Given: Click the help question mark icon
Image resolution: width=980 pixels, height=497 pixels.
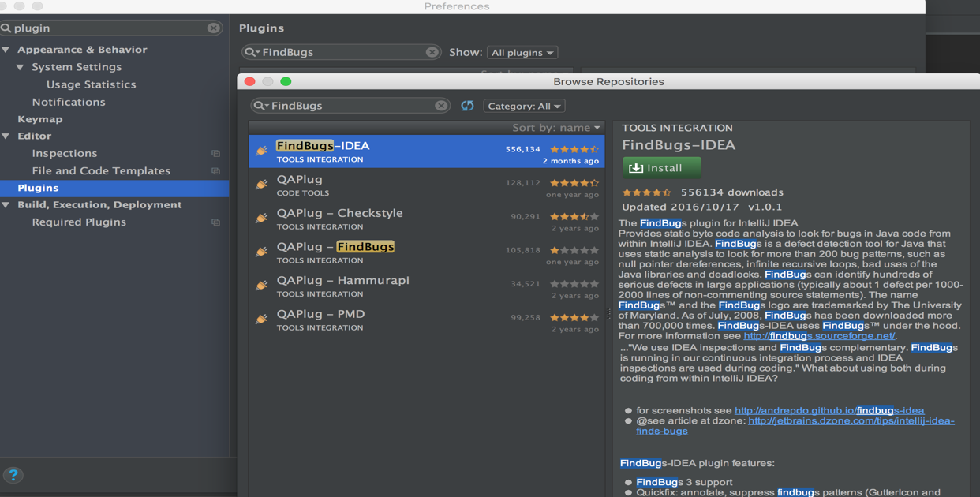Looking at the screenshot, I should coord(13,475).
